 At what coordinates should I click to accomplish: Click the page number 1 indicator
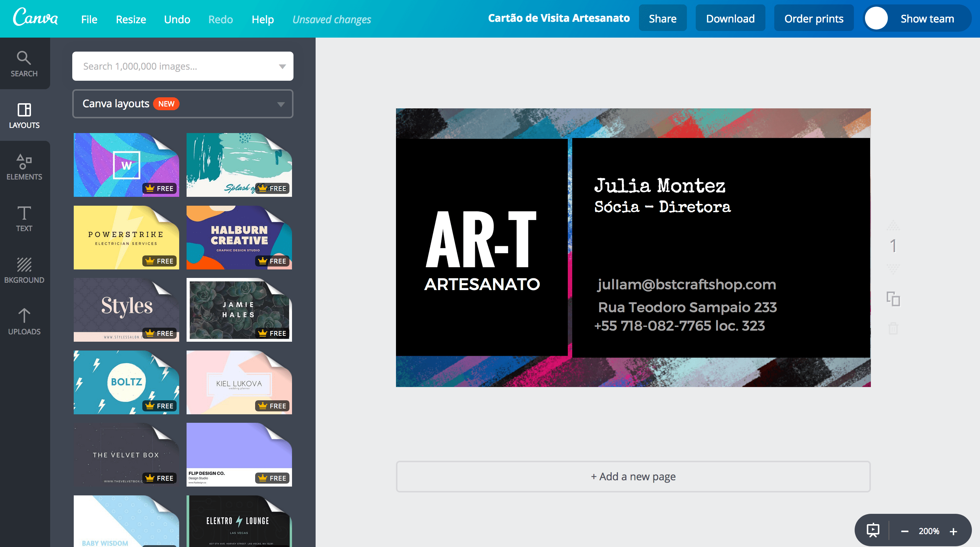893,247
